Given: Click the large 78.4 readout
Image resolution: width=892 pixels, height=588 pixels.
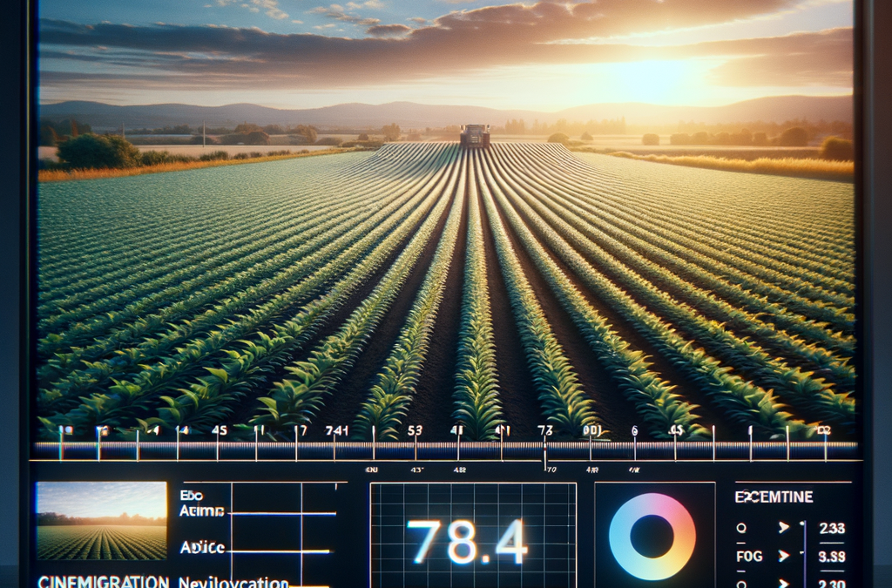Looking at the screenshot, I should point(467,542).
